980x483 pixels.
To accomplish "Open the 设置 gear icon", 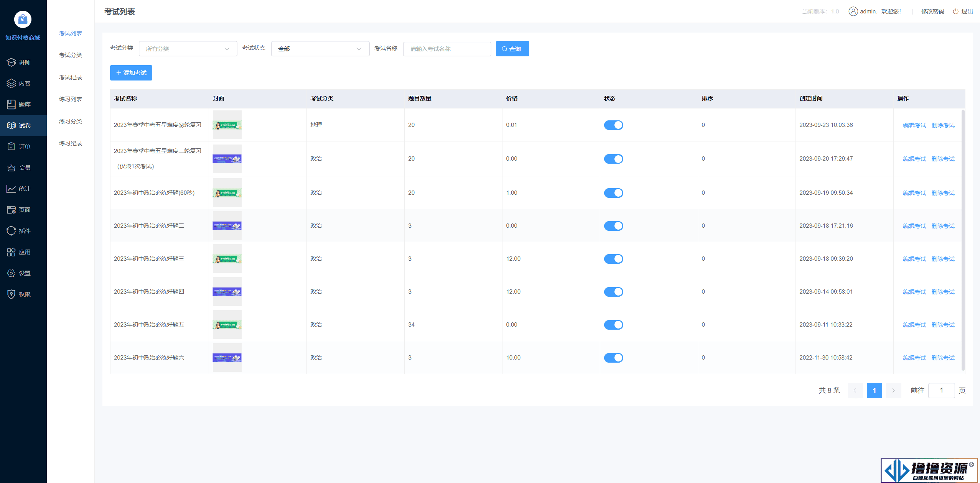I will 12,273.
